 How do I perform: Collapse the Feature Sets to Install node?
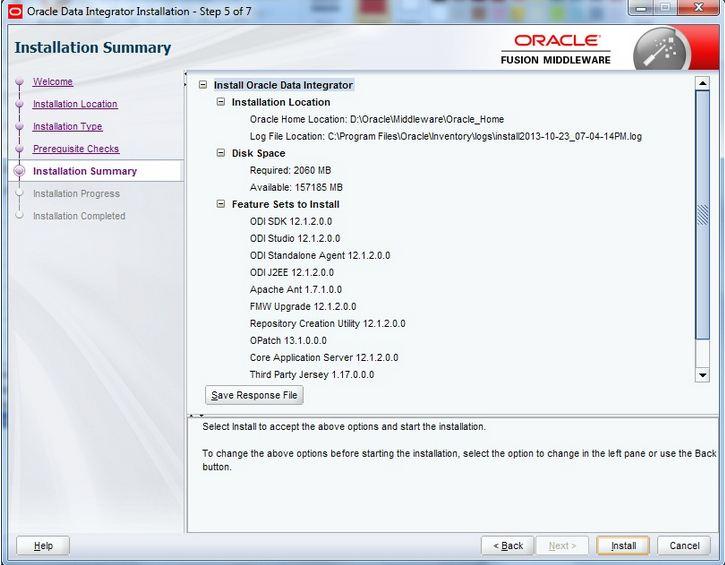(221, 204)
